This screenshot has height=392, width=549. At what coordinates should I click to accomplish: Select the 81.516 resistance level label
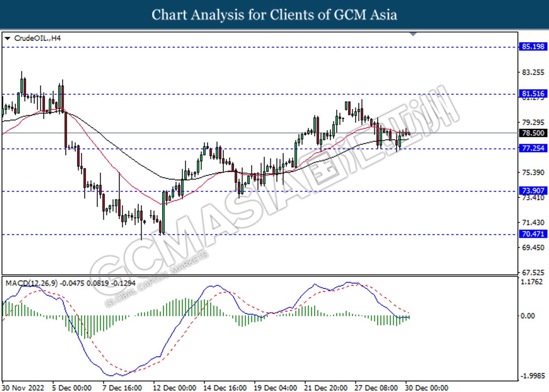(x=533, y=94)
